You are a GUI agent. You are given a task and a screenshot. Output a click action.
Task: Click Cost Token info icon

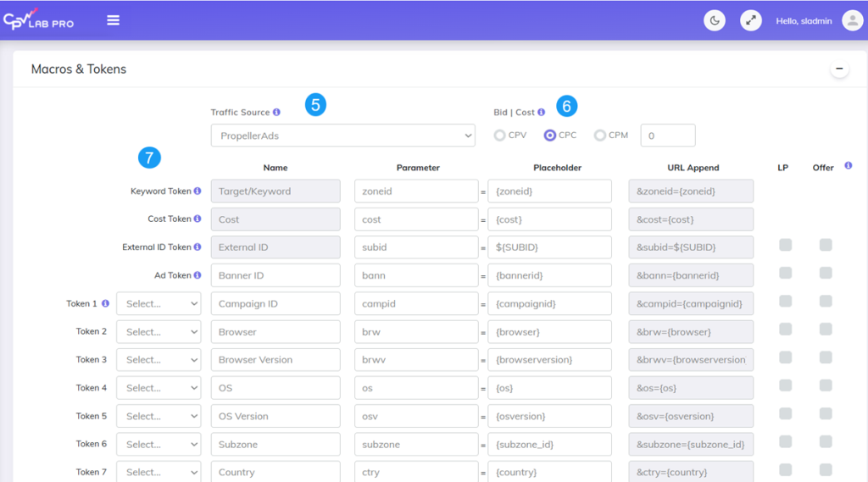(x=197, y=219)
